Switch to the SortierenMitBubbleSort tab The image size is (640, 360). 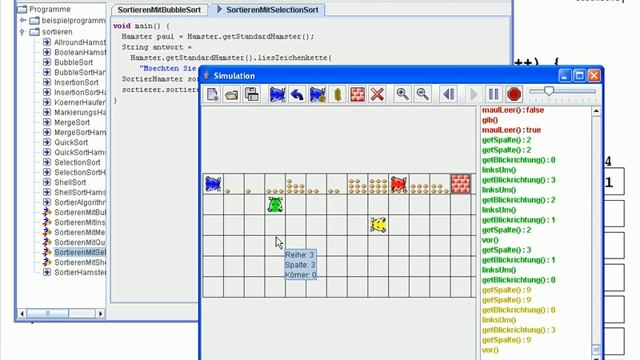click(159, 10)
